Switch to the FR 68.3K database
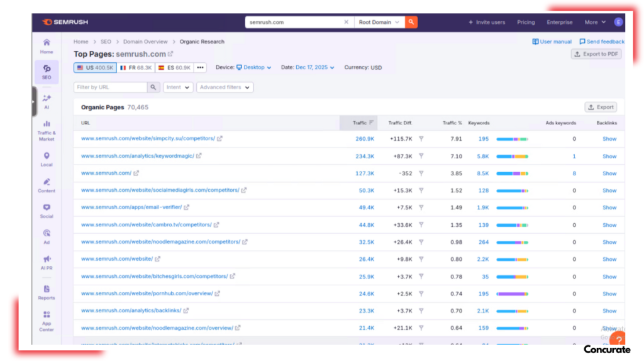Image resolution: width=644 pixels, height=362 pixels. click(136, 67)
